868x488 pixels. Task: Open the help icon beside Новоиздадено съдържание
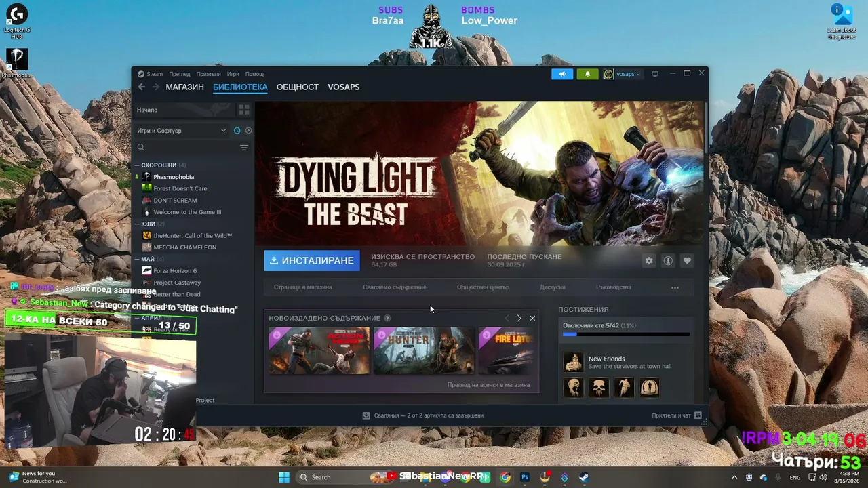(387, 318)
